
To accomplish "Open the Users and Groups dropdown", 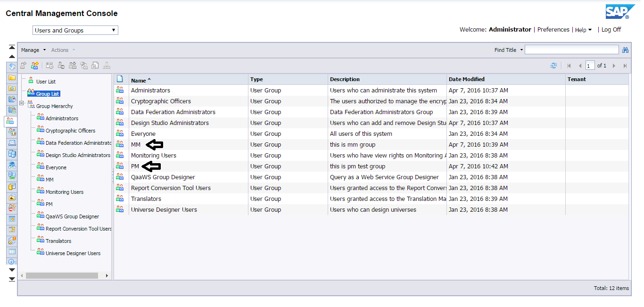I will pos(75,30).
